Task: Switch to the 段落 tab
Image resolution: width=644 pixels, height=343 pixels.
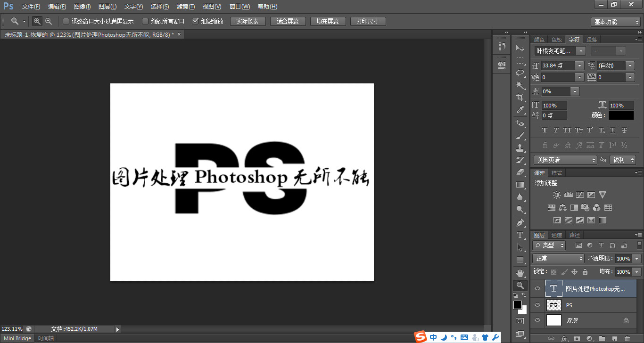Action: coord(591,40)
